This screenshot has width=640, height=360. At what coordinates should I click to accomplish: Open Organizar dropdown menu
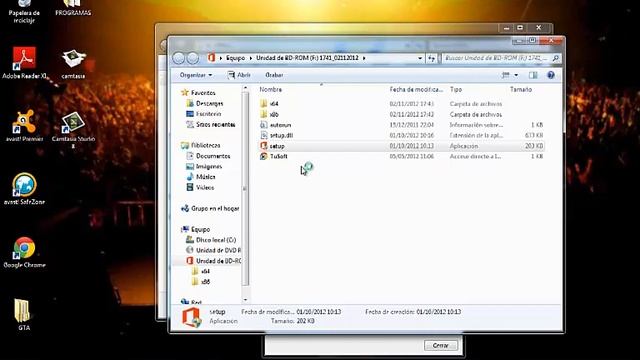(196, 75)
